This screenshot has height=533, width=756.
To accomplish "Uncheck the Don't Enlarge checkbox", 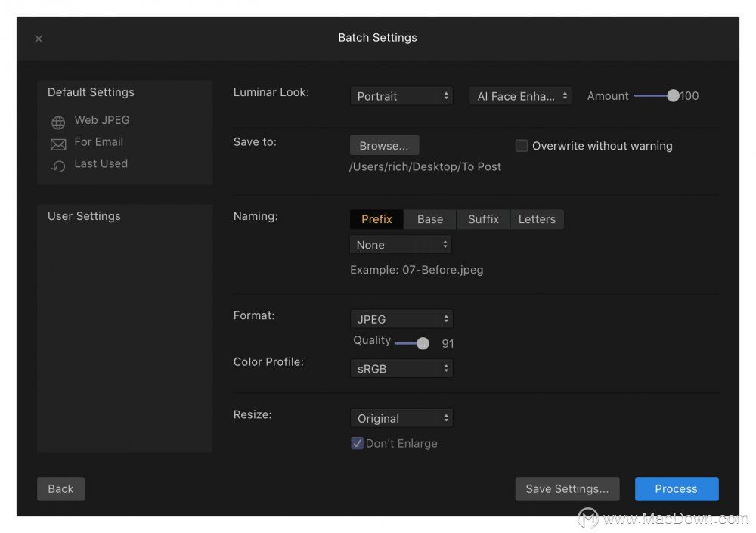I will pos(357,443).
